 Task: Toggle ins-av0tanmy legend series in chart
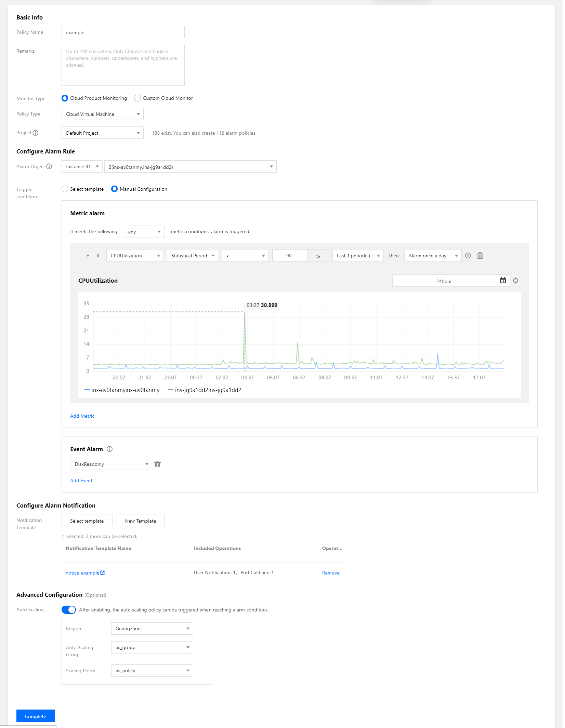[122, 390]
